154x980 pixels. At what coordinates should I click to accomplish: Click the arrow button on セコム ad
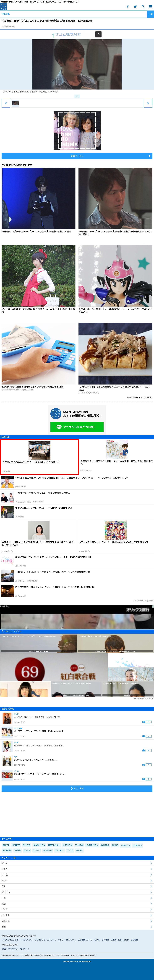click(x=98, y=34)
